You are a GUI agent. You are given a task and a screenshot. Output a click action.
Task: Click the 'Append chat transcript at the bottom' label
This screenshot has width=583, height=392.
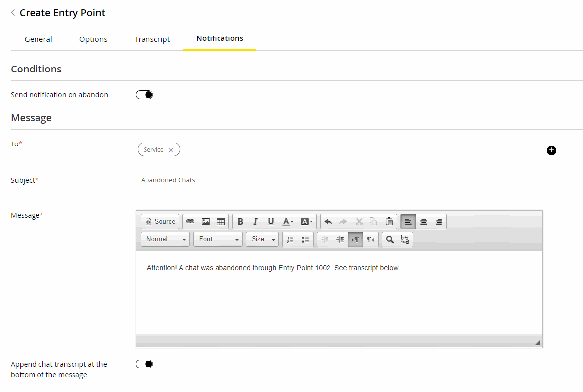click(x=59, y=370)
